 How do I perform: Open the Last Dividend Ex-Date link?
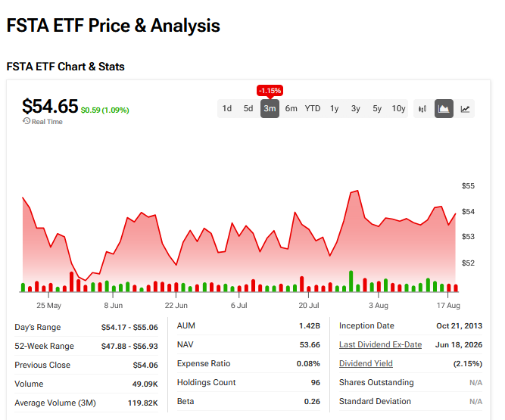[x=380, y=344]
